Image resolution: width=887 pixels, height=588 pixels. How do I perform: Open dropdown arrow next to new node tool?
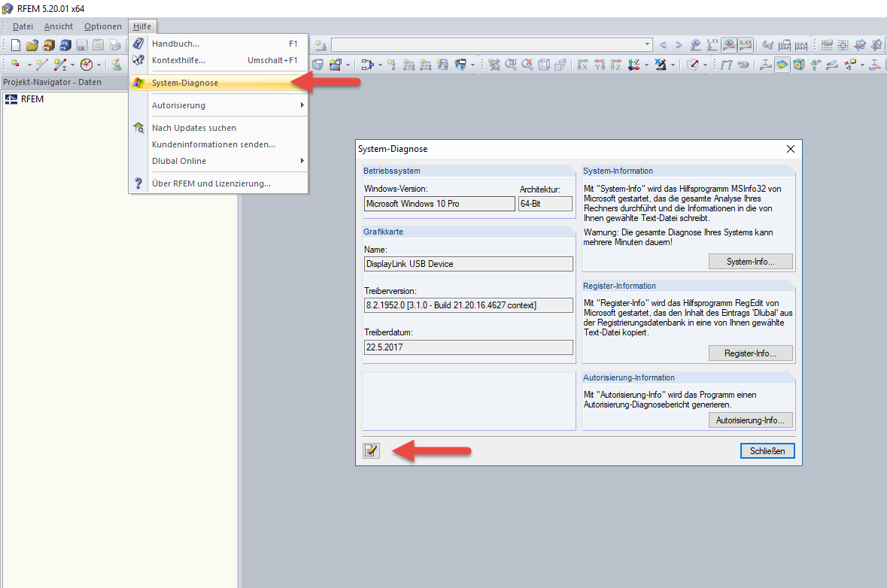click(x=29, y=65)
